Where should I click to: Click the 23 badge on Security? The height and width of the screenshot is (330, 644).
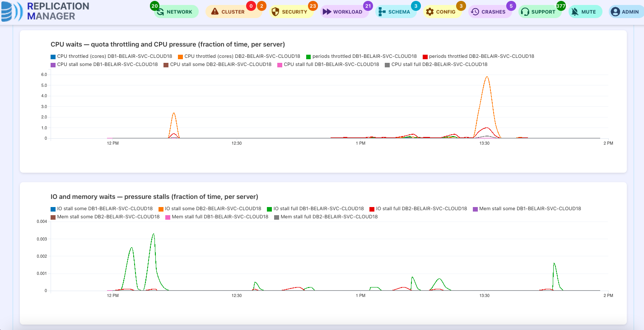(313, 6)
